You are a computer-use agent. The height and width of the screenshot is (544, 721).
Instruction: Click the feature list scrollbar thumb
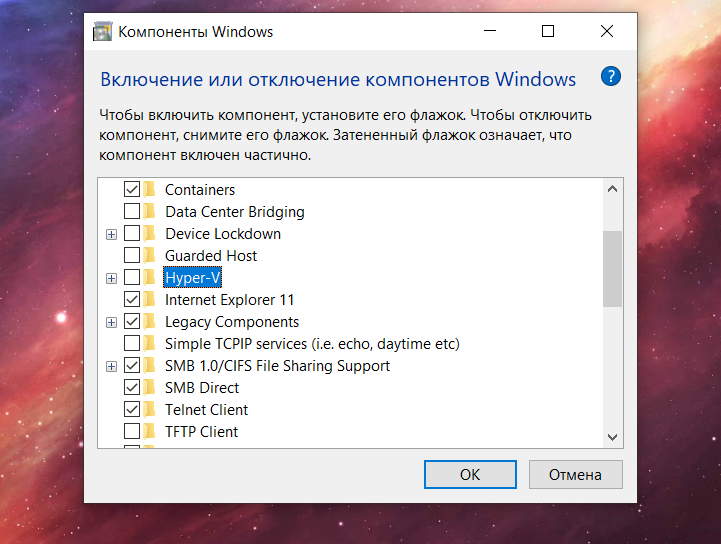click(612, 269)
